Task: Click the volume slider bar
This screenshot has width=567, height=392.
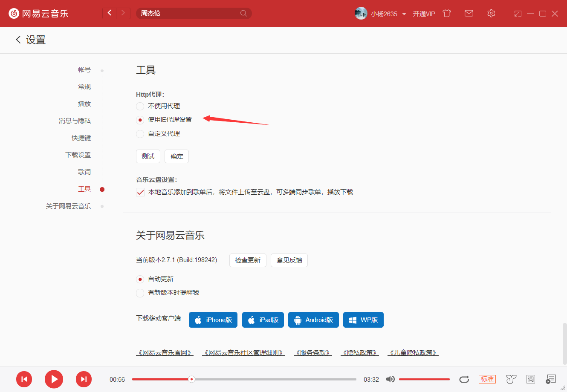Action: point(424,379)
